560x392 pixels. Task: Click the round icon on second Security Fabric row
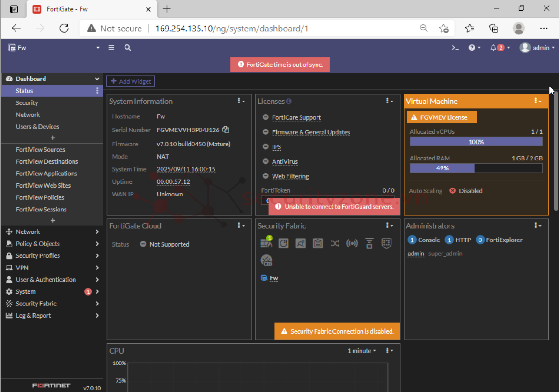[x=266, y=261]
